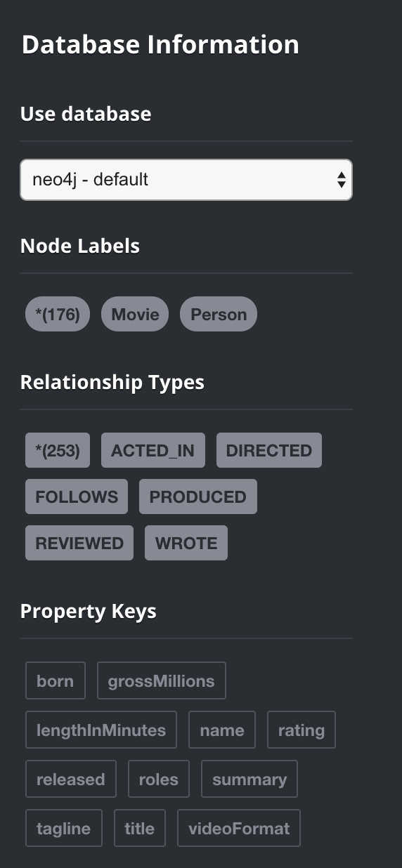
Task: Open the Use database dropdown
Action: 186,180
